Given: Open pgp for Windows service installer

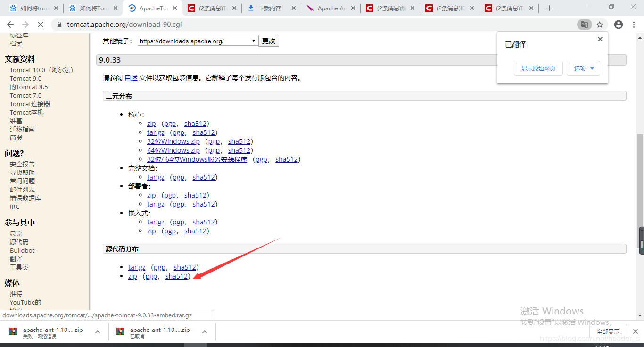Looking at the screenshot, I should tap(261, 159).
